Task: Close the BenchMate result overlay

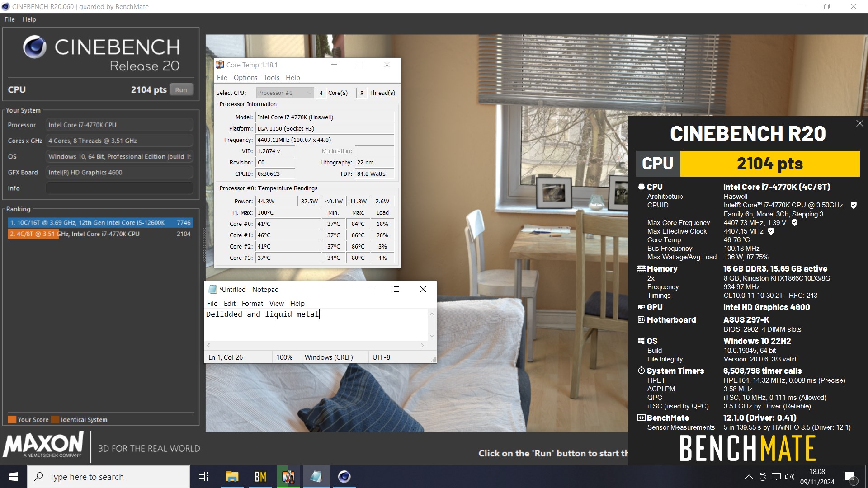Action: (859, 123)
